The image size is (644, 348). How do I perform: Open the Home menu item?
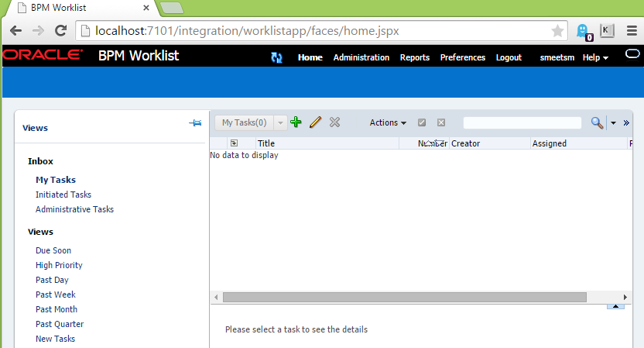[310, 57]
